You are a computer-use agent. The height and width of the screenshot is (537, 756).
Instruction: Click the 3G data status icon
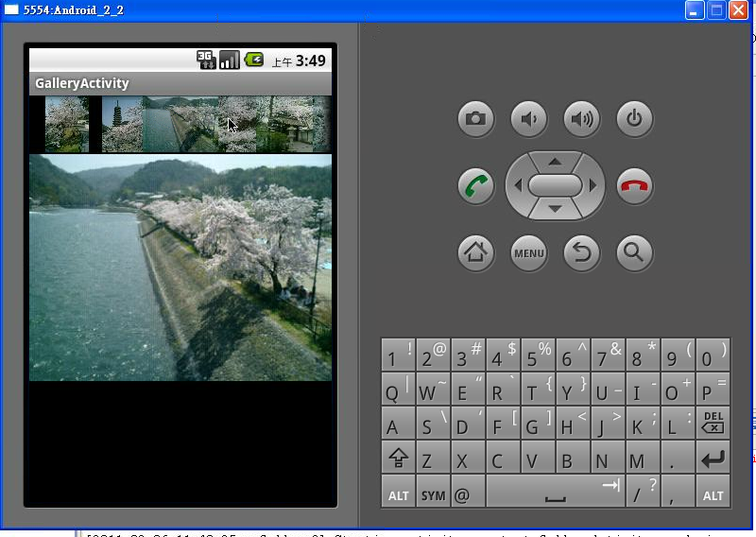(x=206, y=61)
